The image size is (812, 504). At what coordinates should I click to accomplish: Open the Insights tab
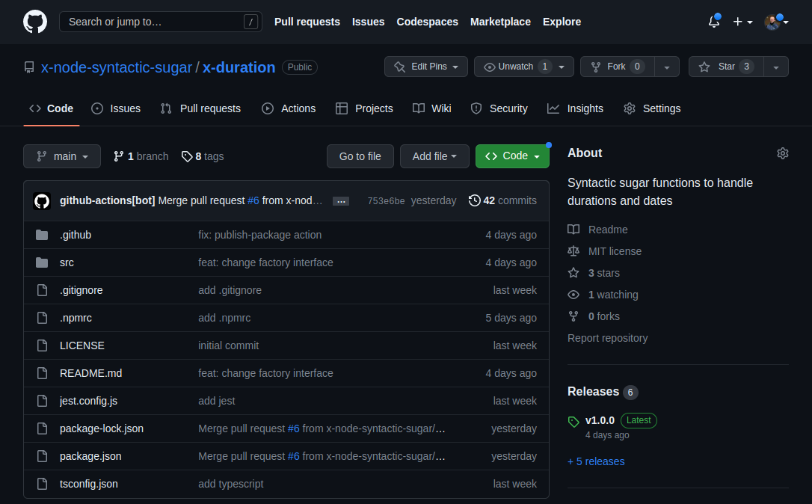(x=575, y=108)
